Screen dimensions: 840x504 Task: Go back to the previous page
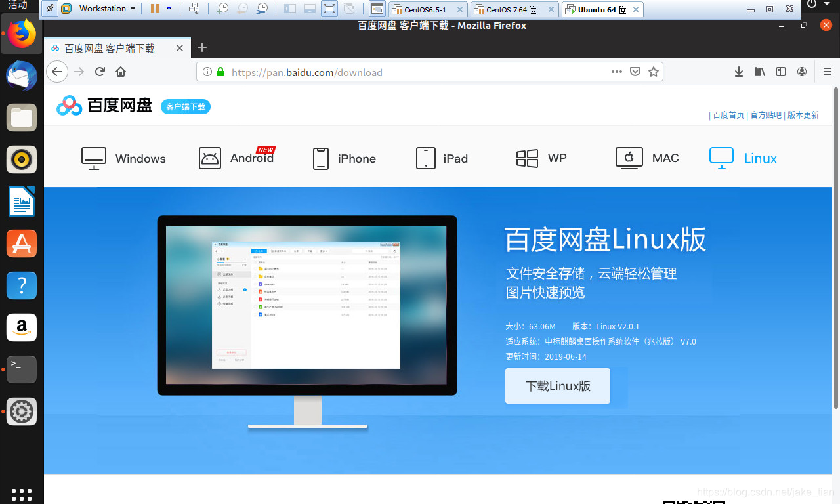[x=58, y=72]
